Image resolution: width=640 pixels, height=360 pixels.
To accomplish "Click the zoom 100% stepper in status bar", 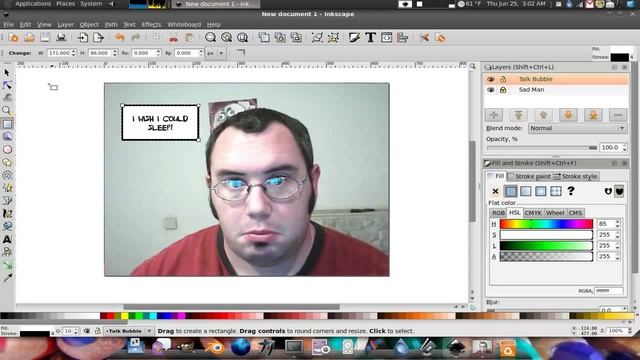I will click(x=630, y=331).
